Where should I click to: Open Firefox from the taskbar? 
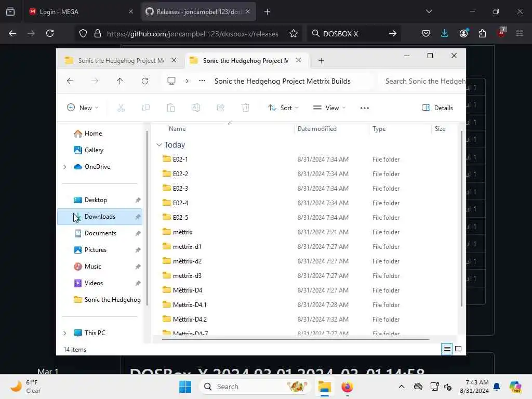347,387
